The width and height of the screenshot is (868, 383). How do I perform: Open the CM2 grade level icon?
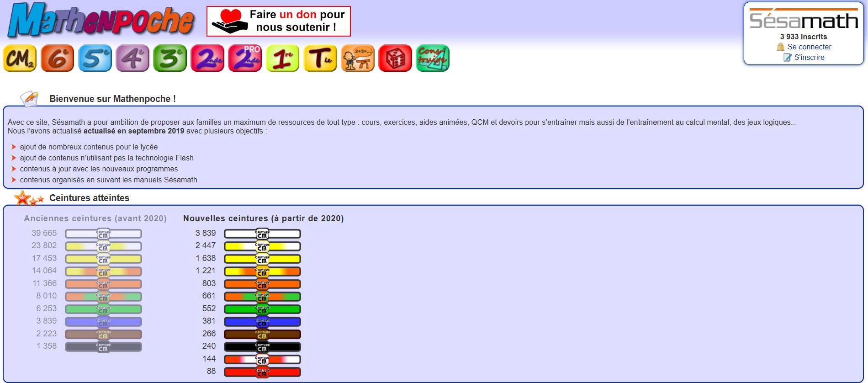[20, 59]
